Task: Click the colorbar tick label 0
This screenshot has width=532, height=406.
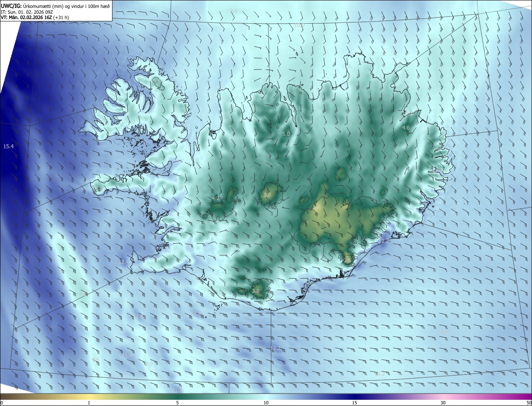Action: pos(2,403)
